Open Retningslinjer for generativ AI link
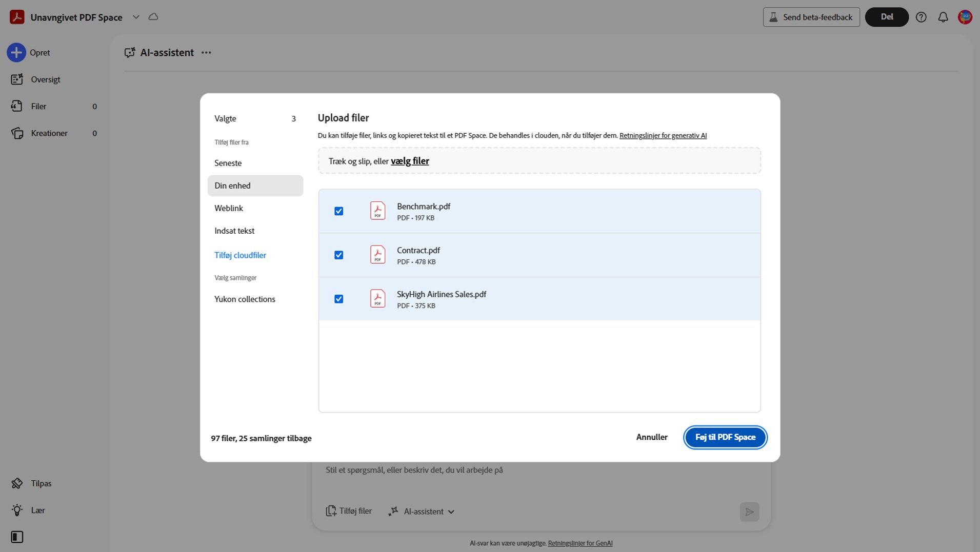 tap(663, 135)
